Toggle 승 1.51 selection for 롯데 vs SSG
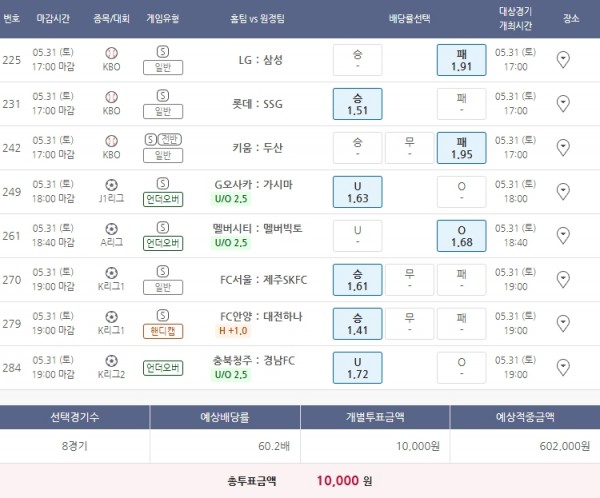 (x=357, y=103)
